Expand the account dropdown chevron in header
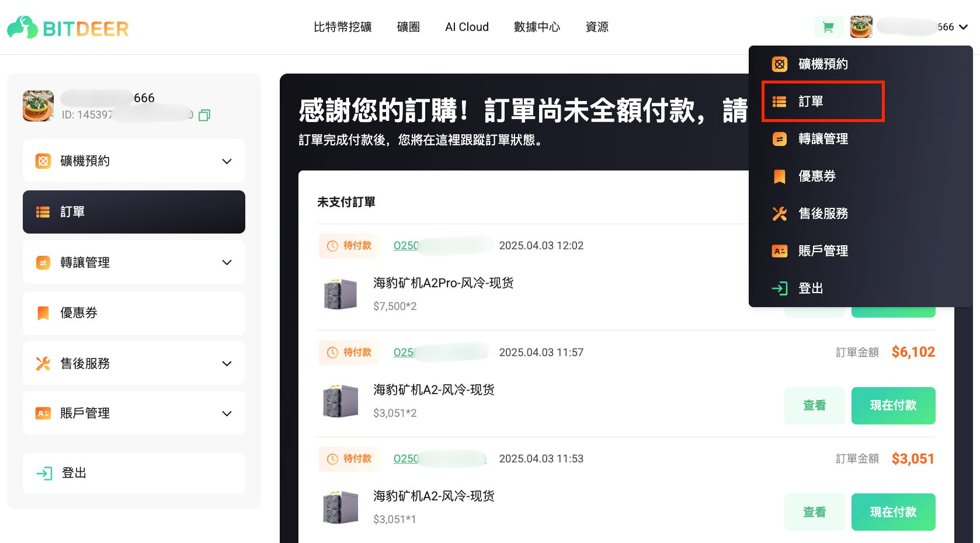Viewport: 980px width, 543px height. pyautogui.click(x=964, y=27)
